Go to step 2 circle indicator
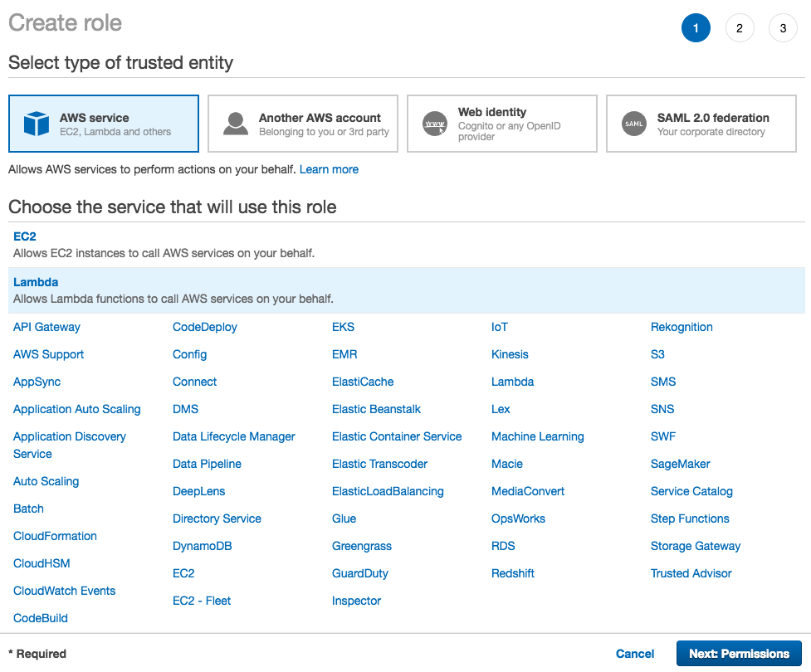Viewport: 811px width, 672px height. coord(740,28)
